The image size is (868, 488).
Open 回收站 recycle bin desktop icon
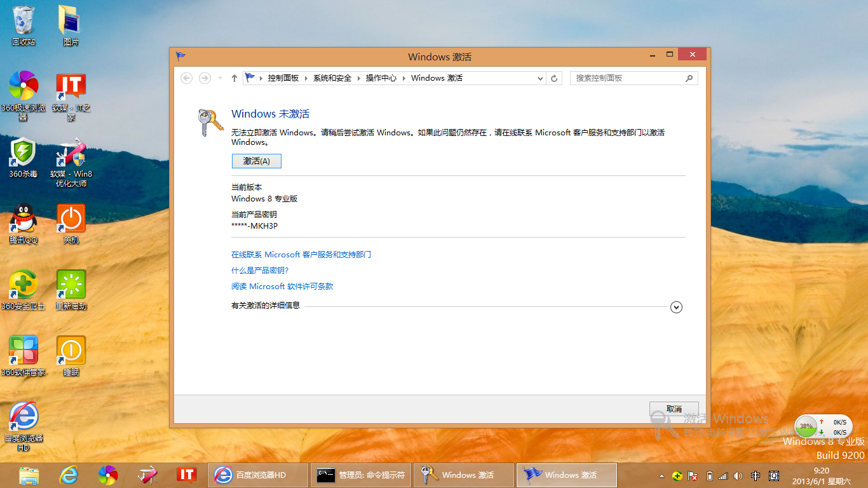coord(24,25)
